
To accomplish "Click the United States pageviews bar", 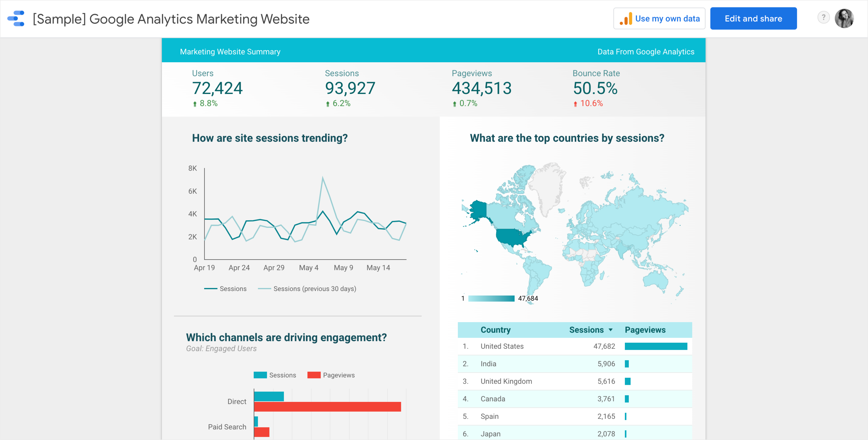I will pyautogui.click(x=656, y=346).
